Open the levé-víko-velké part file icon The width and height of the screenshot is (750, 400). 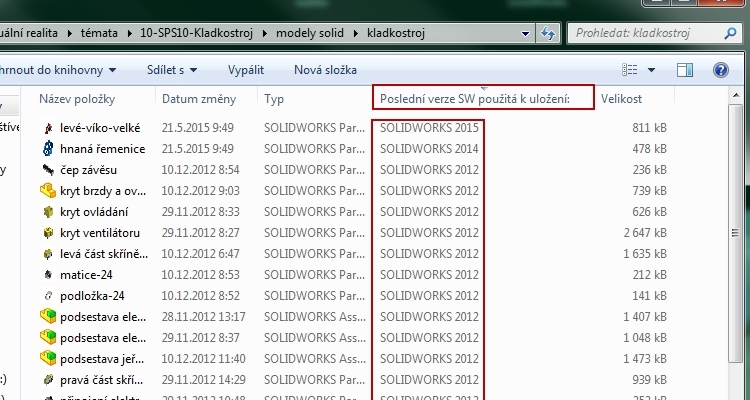point(48,128)
